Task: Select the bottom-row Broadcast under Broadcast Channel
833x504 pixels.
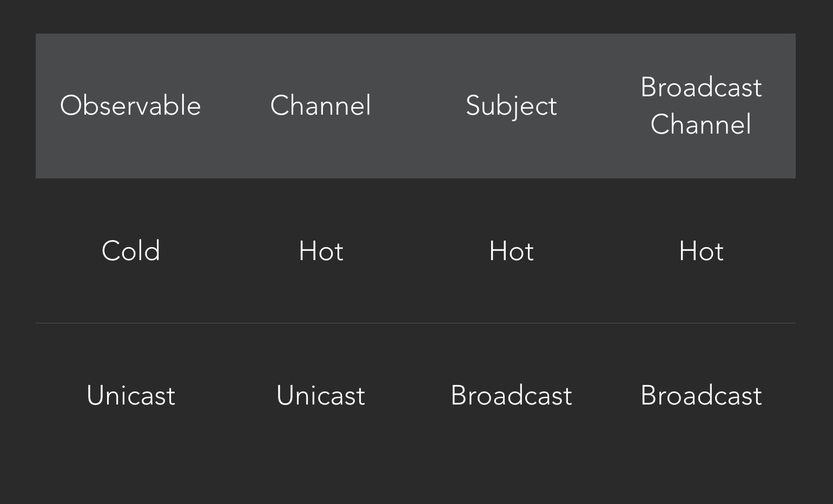Action: coord(701,395)
